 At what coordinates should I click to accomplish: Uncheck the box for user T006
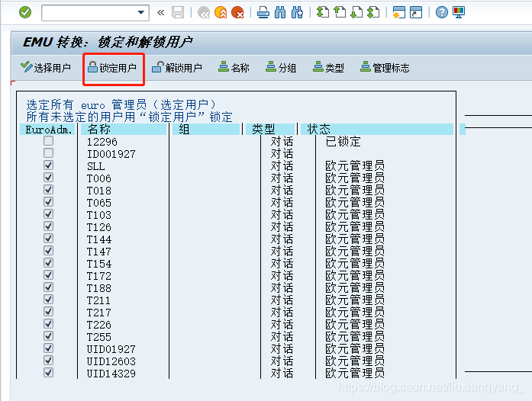(x=49, y=178)
